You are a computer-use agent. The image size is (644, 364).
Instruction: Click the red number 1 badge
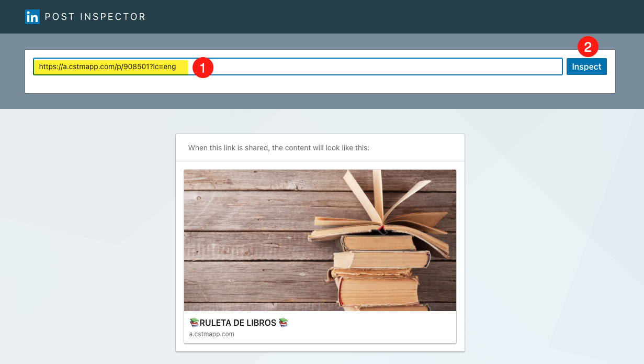202,68
